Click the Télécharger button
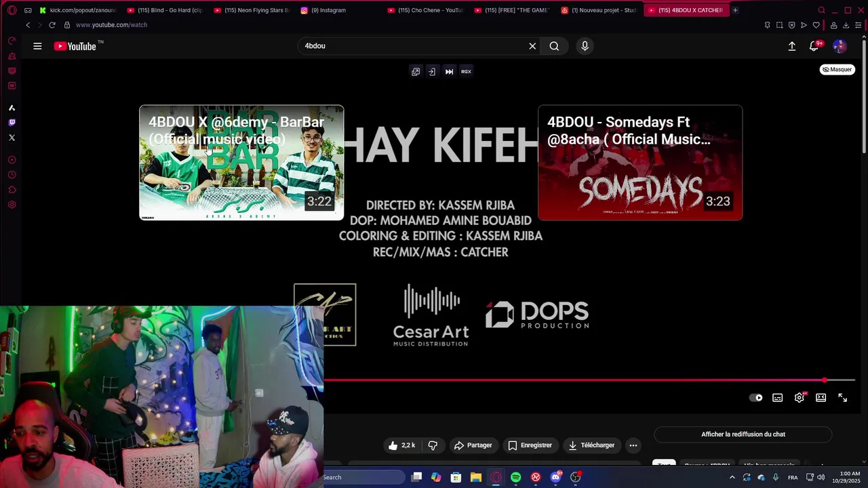Screen dimensions: 868x488 click(x=591, y=445)
